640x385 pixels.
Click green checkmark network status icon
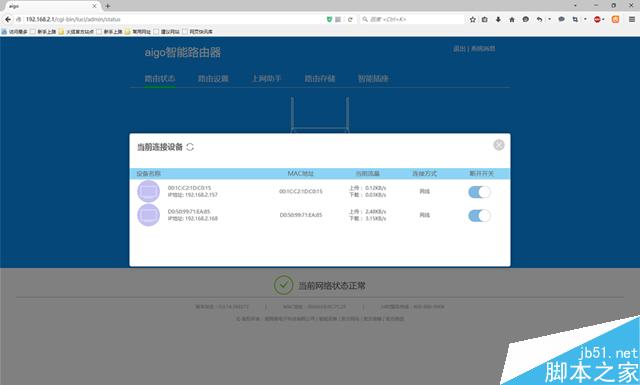[283, 285]
